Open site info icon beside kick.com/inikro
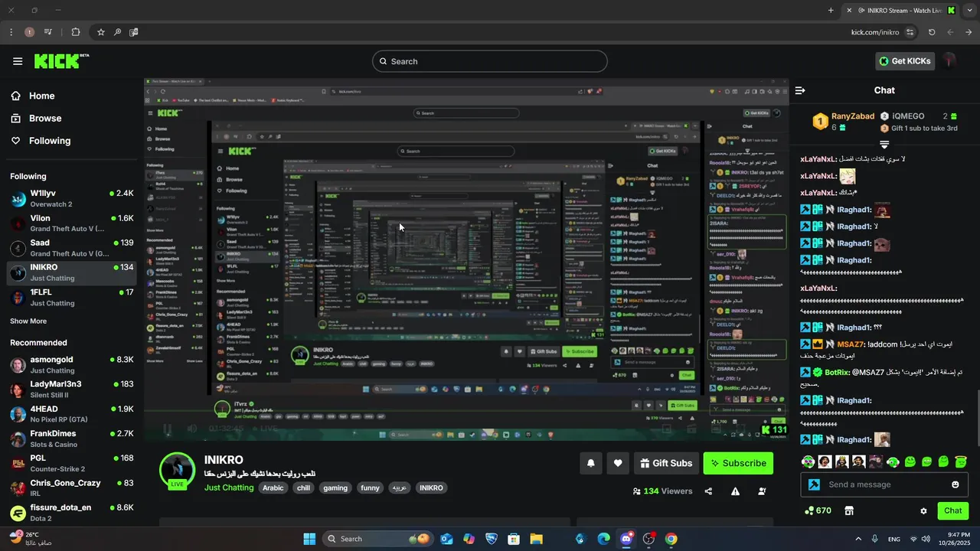Viewport: 980px width, 551px height. [x=910, y=32]
